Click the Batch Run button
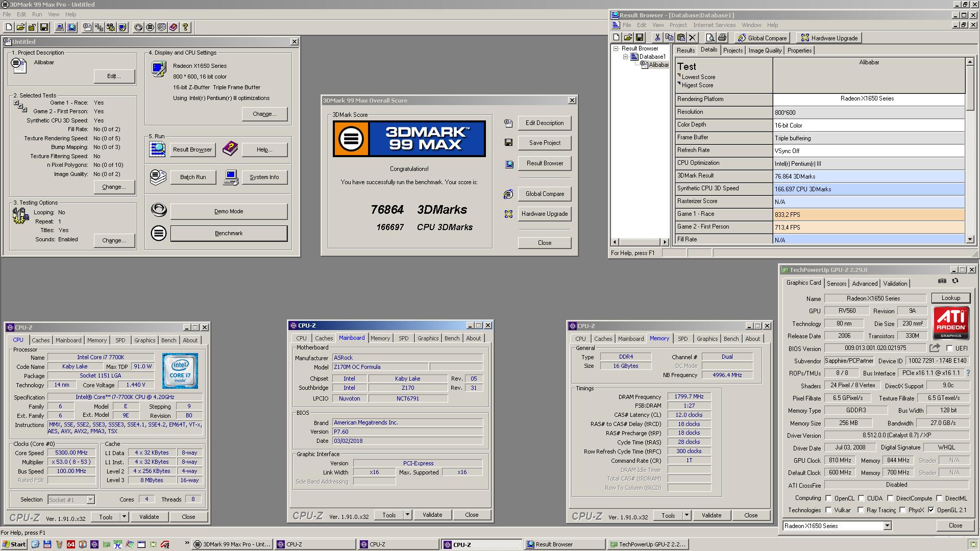This screenshot has width=980, height=551. pyautogui.click(x=193, y=177)
